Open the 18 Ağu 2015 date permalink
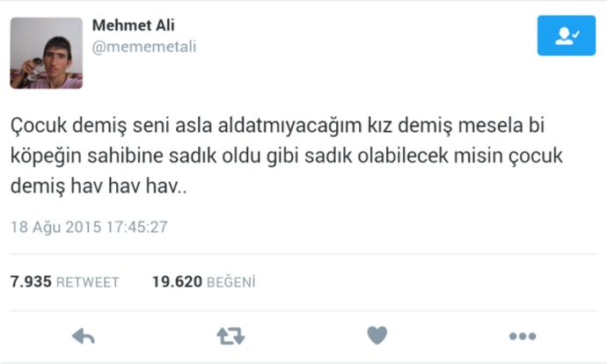 click(55, 227)
